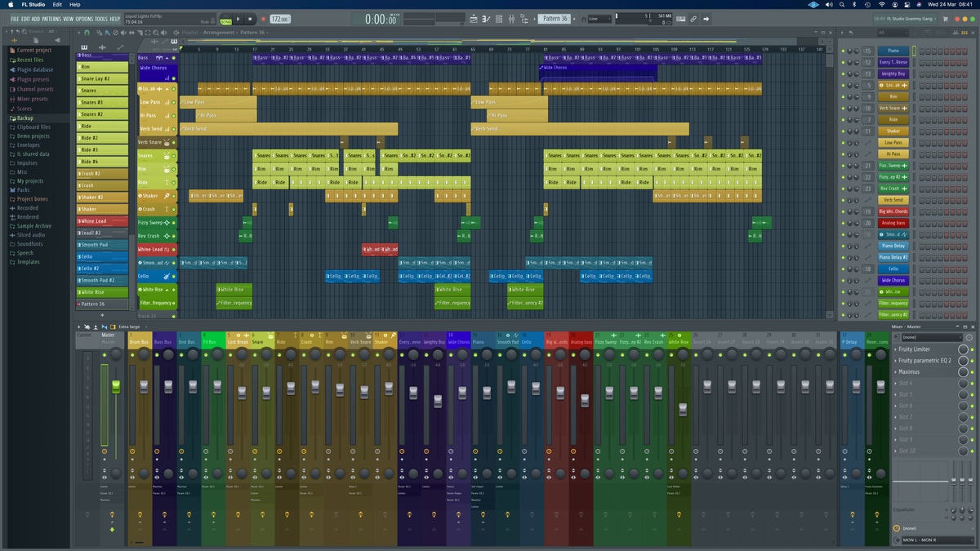
Task: Select the Whine Lead pattern in picker
Action: click(x=102, y=221)
